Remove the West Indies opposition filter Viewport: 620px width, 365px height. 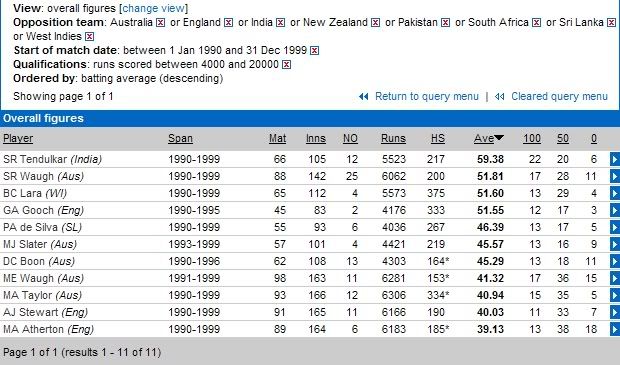click(x=90, y=37)
